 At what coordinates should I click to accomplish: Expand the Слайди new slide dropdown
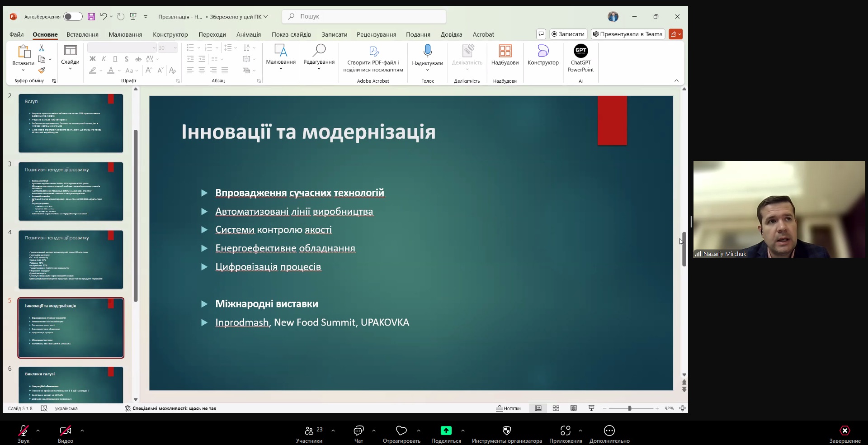(x=70, y=69)
